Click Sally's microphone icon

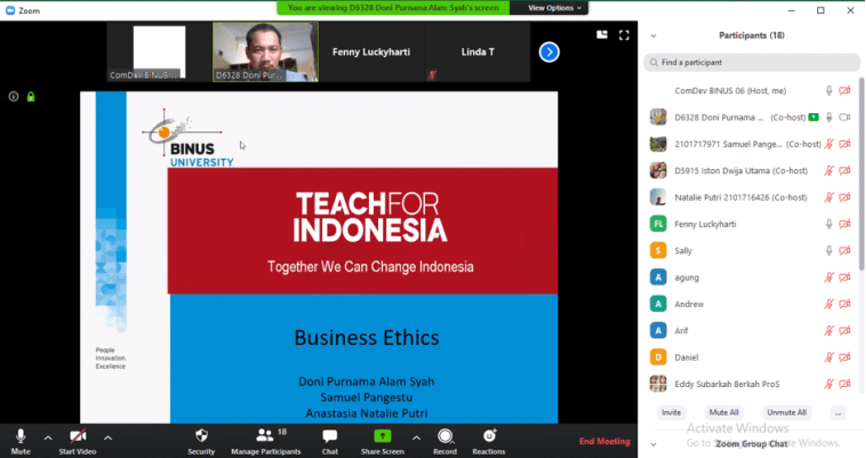click(829, 251)
